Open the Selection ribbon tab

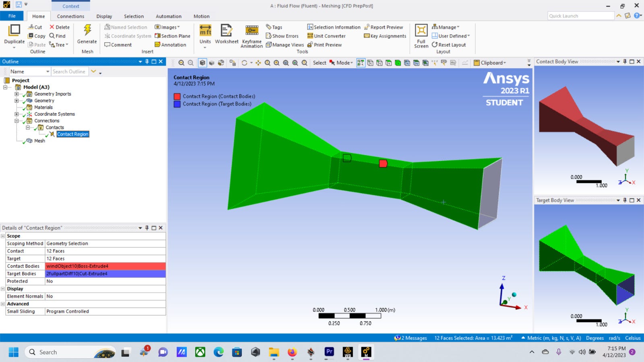134,16
